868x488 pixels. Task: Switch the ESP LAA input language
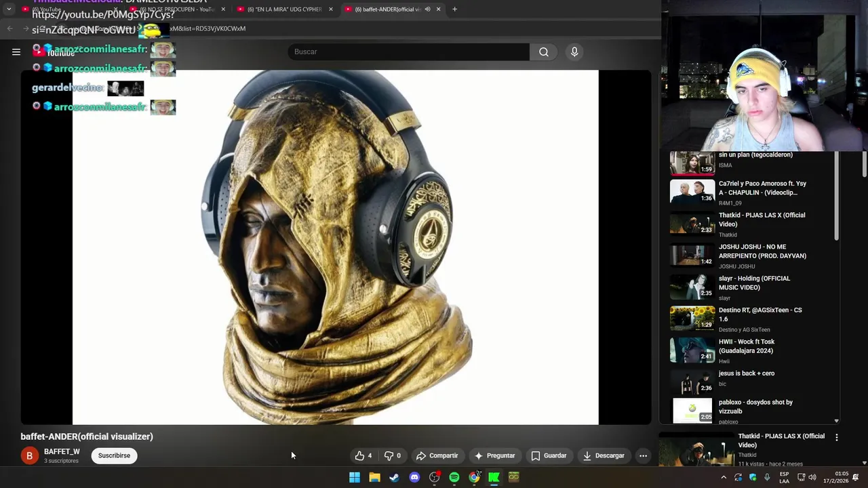click(x=785, y=477)
